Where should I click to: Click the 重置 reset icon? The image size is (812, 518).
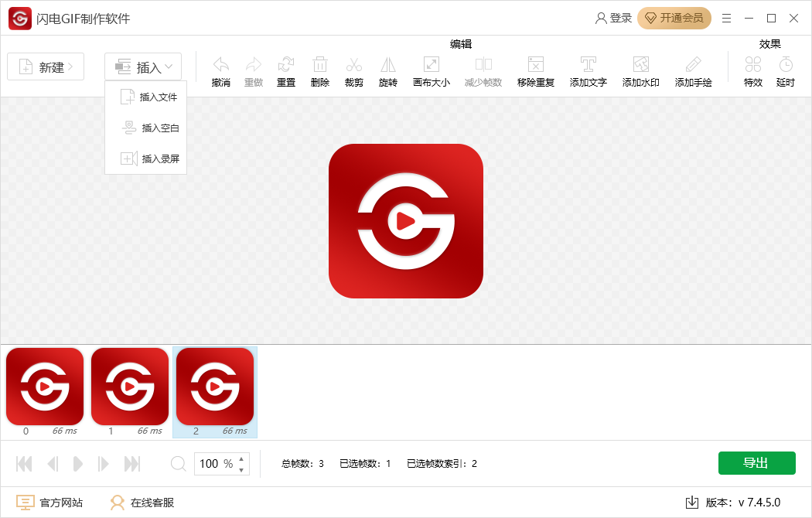[x=286, y=65]
